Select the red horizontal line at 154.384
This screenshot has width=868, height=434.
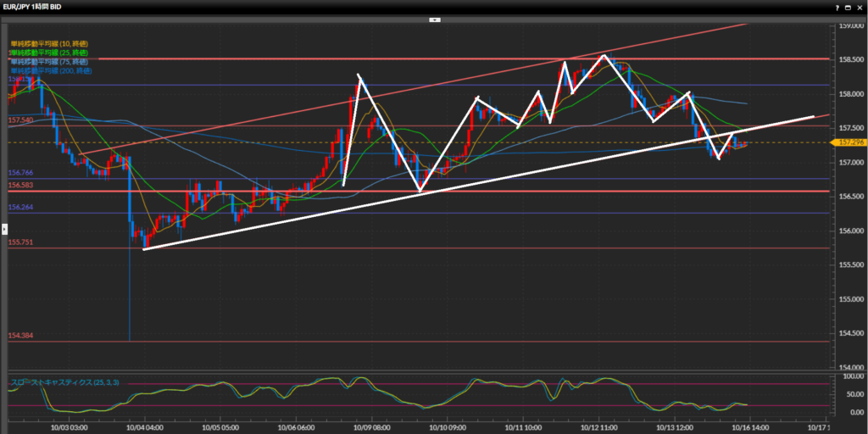(424, 342)
